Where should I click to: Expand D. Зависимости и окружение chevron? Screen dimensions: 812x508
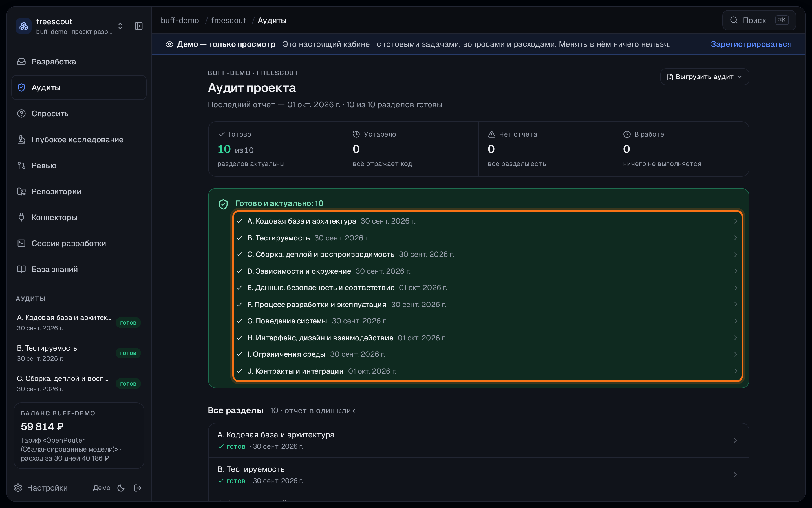(736, 271)
